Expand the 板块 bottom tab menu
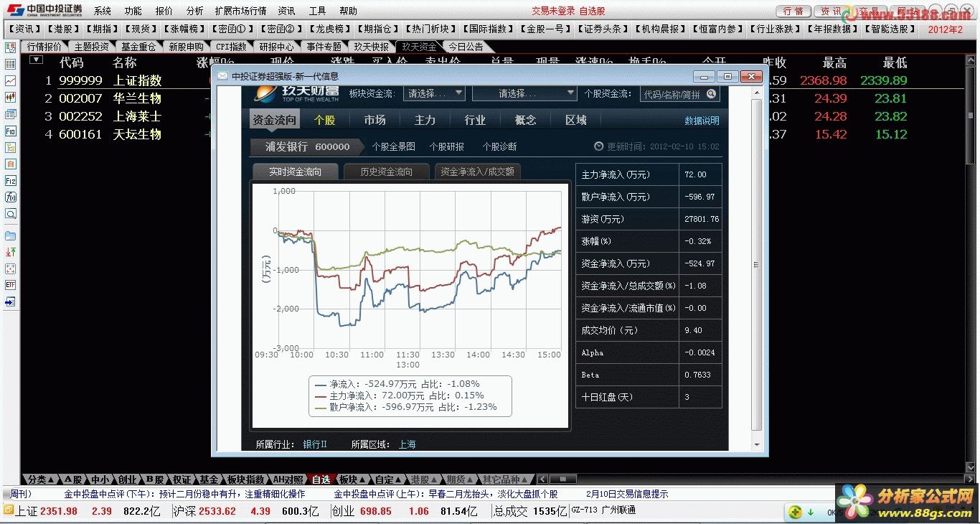Image resolution: width=980 pixels, height=524 pixels. [x=352, y=479]
